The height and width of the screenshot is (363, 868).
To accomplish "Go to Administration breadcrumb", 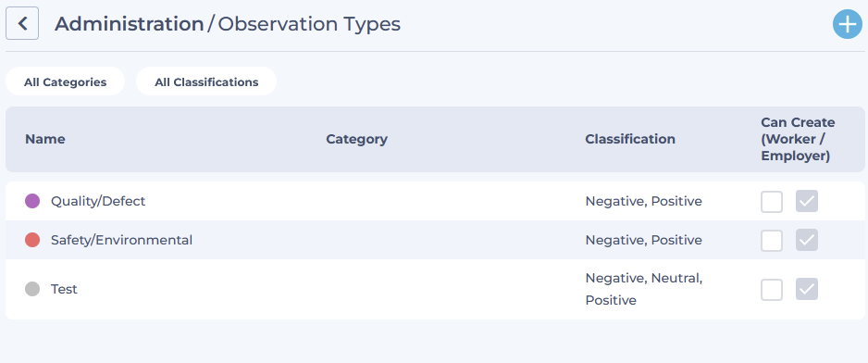I will (x=130, y=24).
